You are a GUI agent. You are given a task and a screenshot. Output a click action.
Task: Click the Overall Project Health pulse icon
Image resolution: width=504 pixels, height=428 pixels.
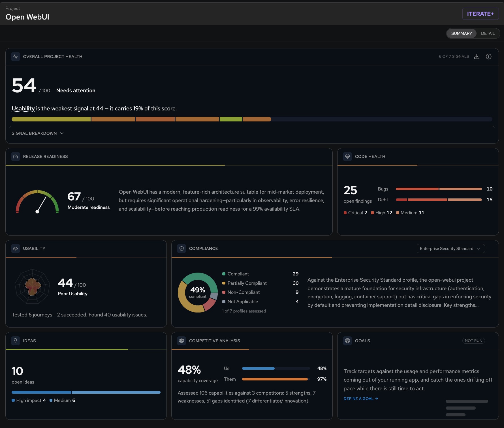tap(16, 57)
